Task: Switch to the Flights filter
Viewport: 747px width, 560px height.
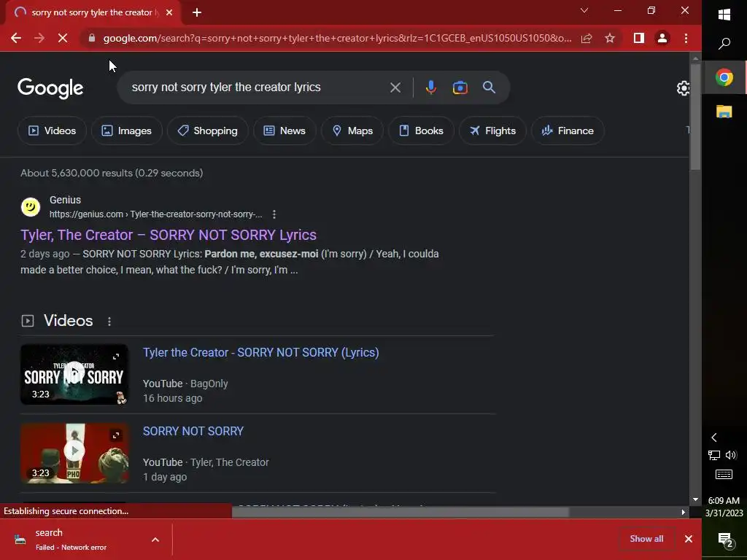Action: point(492,131)
